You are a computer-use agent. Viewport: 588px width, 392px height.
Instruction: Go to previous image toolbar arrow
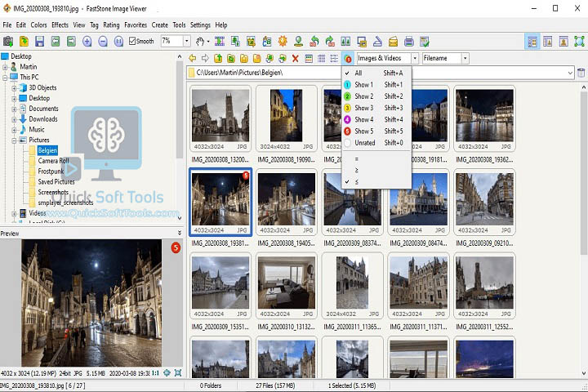[x=56, y=41]
